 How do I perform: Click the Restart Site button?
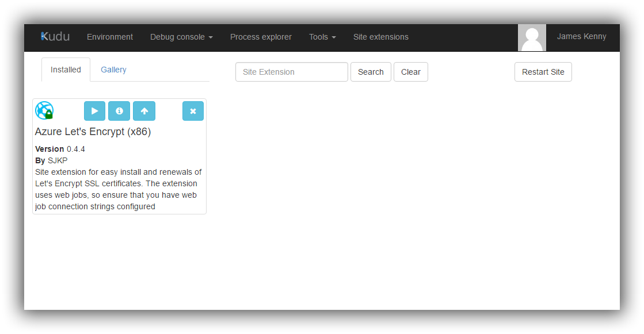pos(543,72)
